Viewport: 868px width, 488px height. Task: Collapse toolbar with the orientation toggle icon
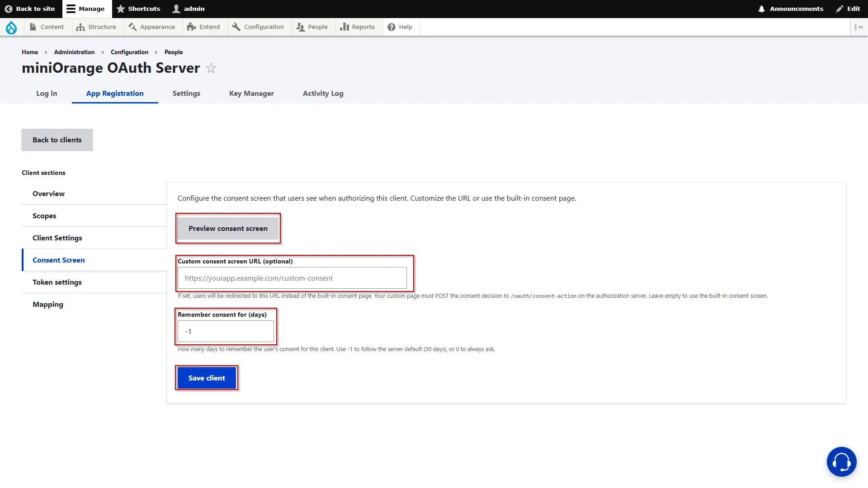(859, 27)
